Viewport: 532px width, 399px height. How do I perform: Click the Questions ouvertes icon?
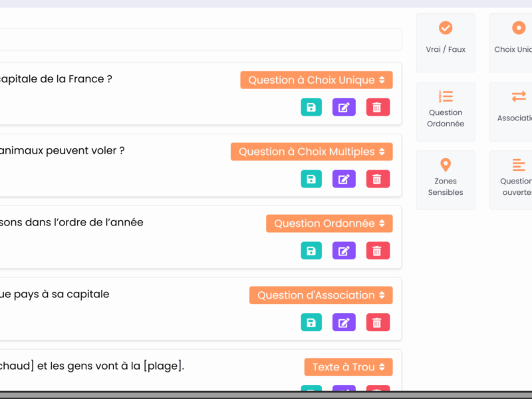[x=519, y=166]
